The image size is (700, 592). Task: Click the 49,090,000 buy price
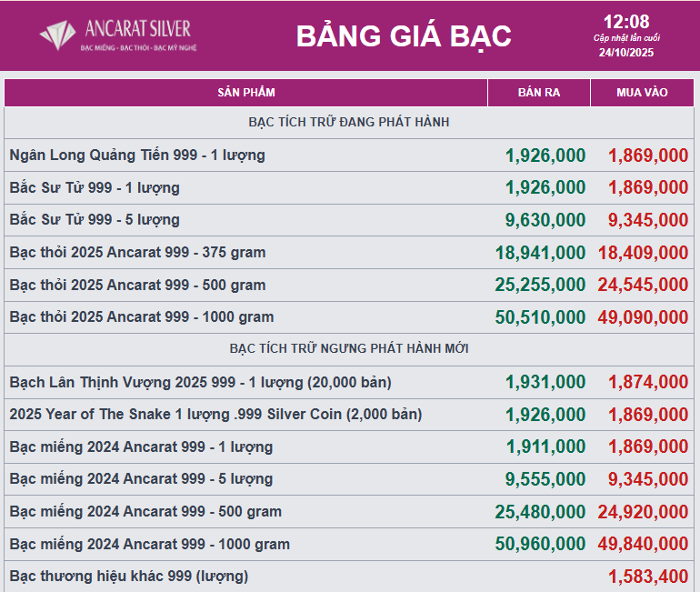(643, 317)
